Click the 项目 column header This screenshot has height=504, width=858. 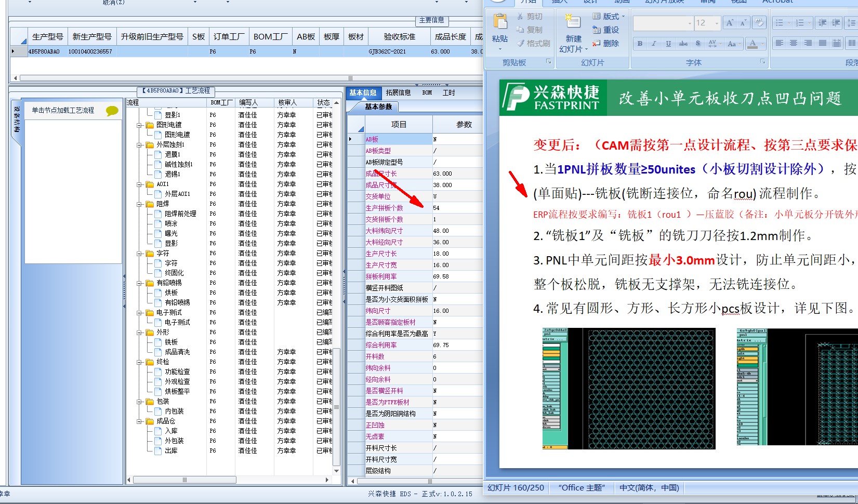(x=399, y=125)
